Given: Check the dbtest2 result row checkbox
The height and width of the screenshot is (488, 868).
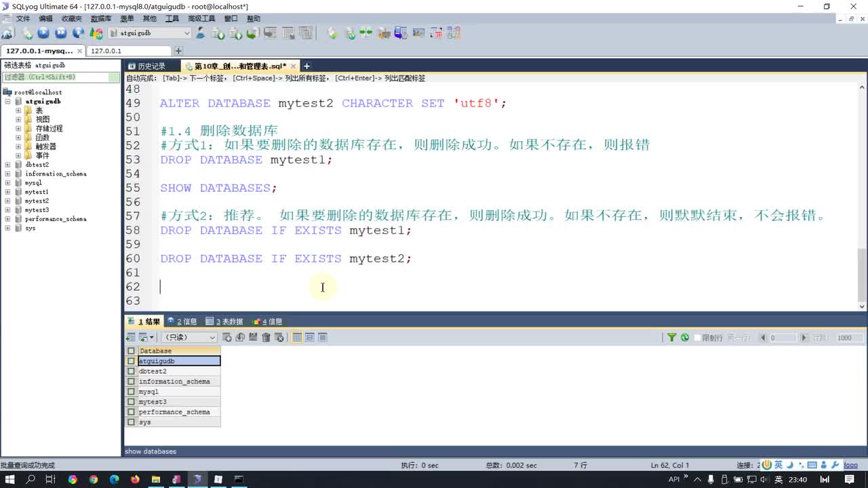Looking at the screenshot, I should (131, 371).
